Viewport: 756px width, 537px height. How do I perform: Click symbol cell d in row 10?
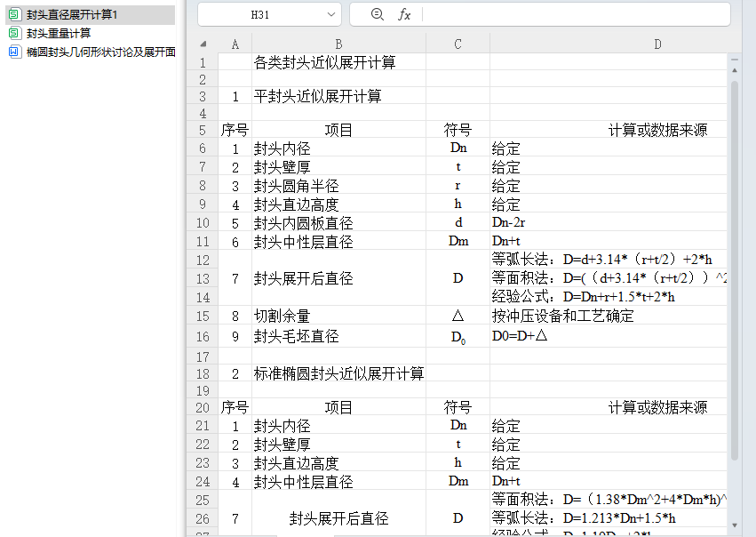point(458,223)
